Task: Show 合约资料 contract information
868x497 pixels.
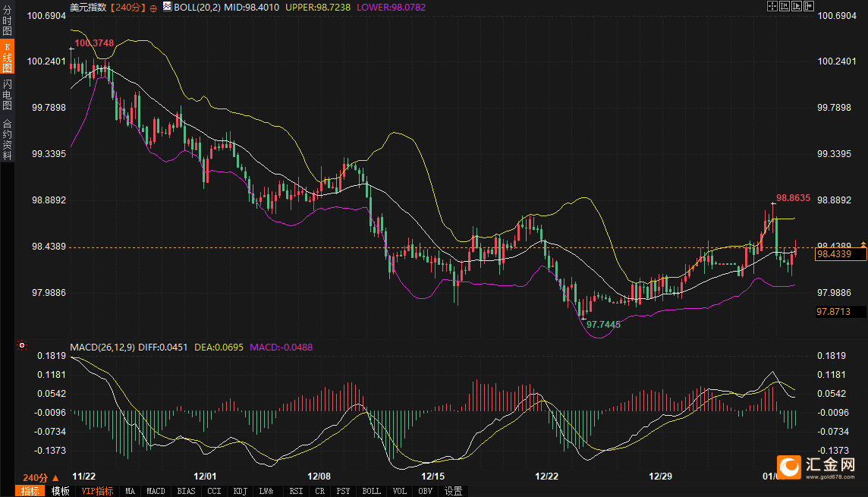Action: tap(7, 139)
